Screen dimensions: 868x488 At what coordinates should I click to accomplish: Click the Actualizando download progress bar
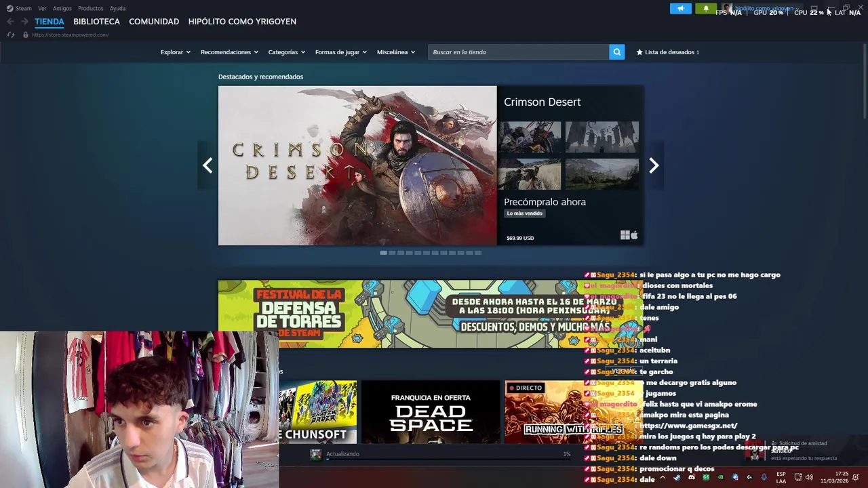pos(448,459)
